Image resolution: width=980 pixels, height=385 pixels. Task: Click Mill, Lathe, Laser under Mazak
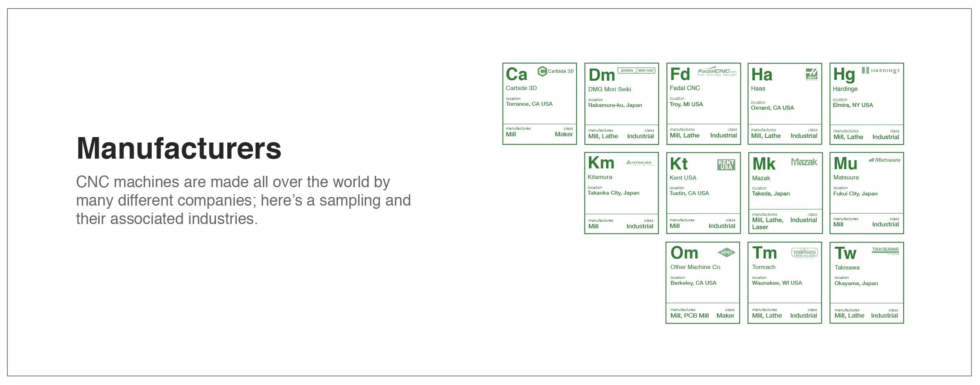click(x=767, y=223)
